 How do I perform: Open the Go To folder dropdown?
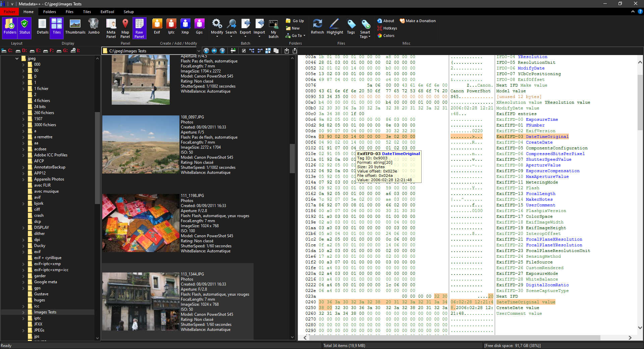296,36
